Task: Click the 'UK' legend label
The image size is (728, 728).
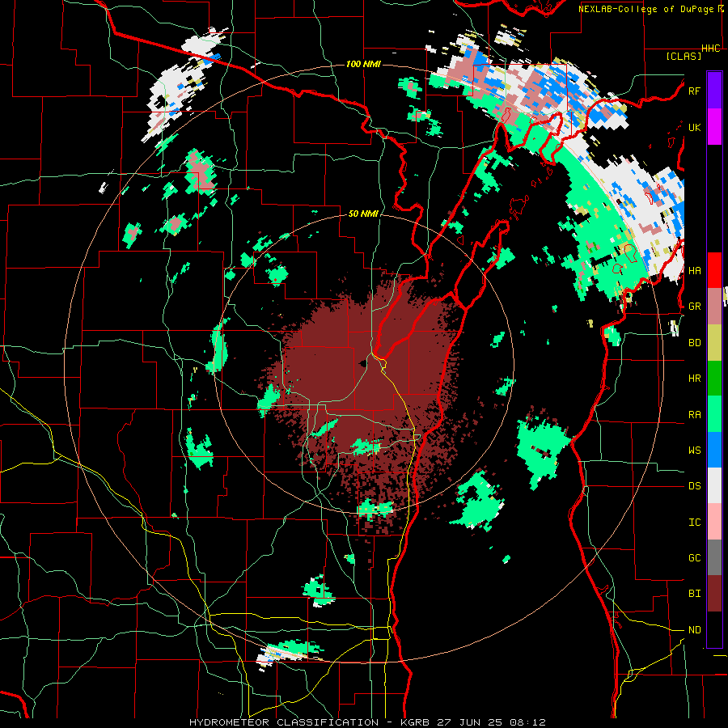Action: coord(694,127)
